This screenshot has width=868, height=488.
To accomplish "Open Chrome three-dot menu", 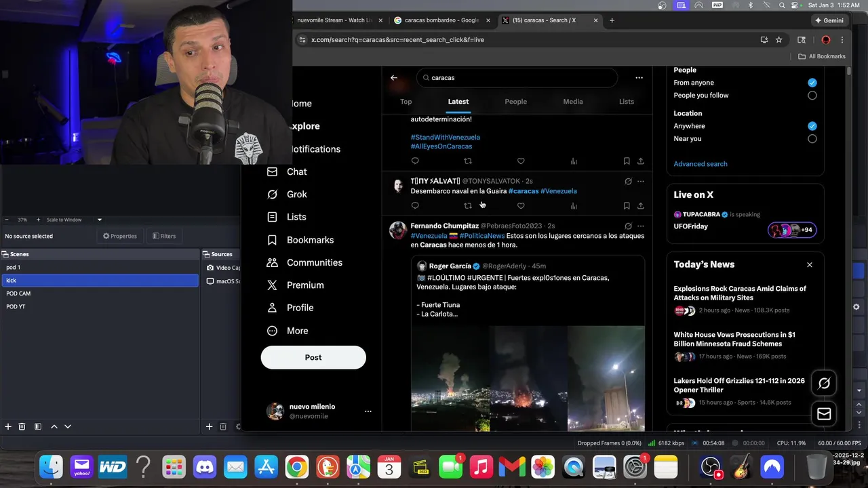I will coord(842,40).
